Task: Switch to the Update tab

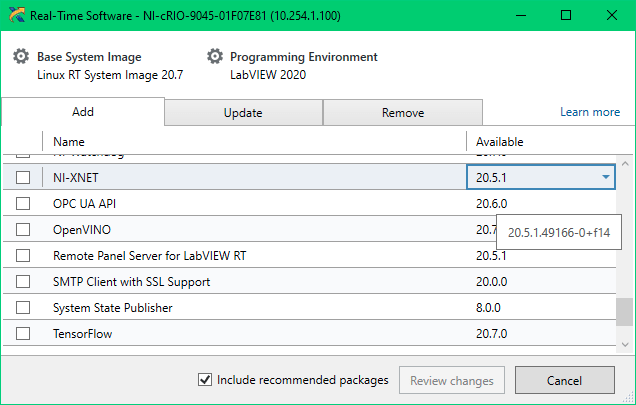Action: pyautogui.click(x=243, y=112)
